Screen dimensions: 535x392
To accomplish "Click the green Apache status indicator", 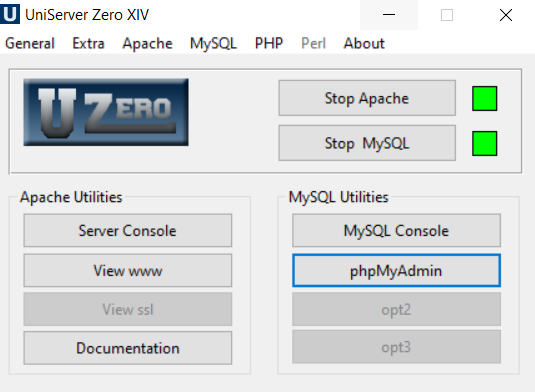I will pos(485,99).
